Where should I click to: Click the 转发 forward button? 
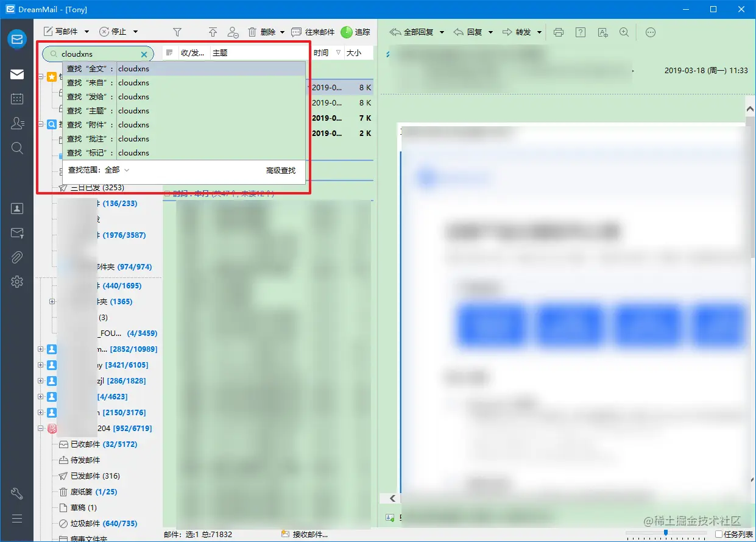[x=517, y=32]
